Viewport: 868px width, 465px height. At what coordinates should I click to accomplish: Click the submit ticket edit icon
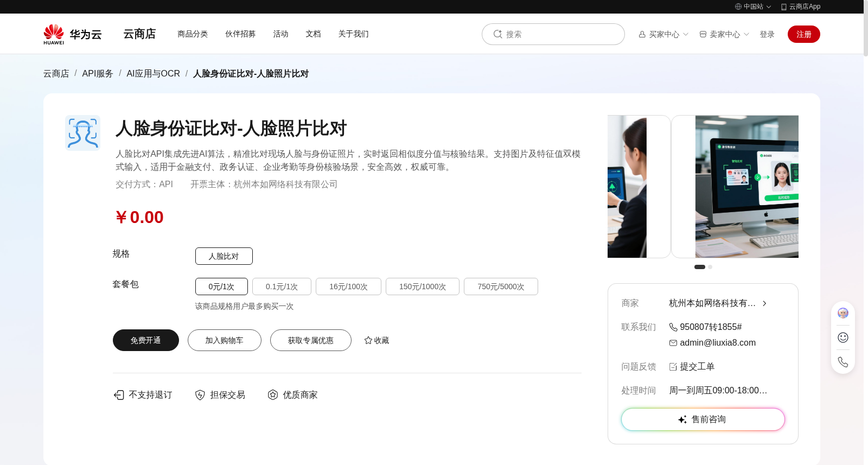pos(673,367)
